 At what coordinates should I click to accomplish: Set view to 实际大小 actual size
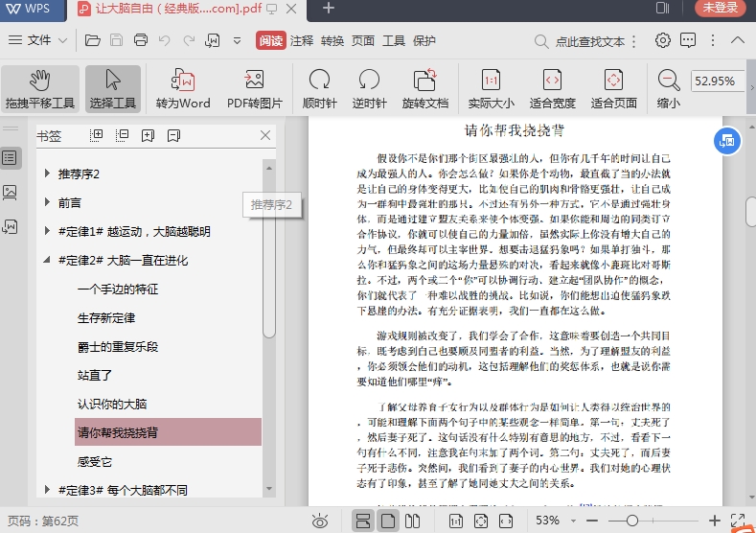pos(492,89)
